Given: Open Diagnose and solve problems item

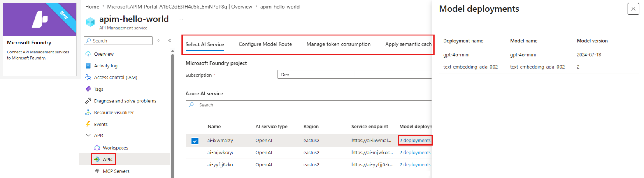Looking at the screenshot, I should (125, 101).
